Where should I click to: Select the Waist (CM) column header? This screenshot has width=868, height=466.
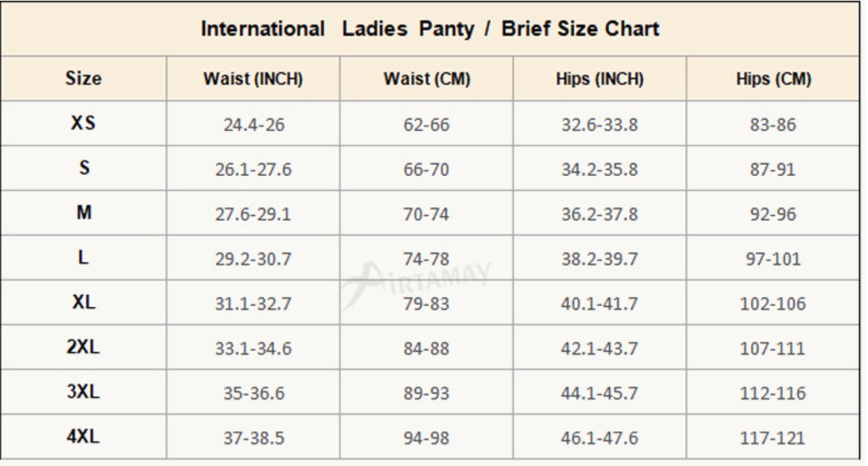click(427, 79)
